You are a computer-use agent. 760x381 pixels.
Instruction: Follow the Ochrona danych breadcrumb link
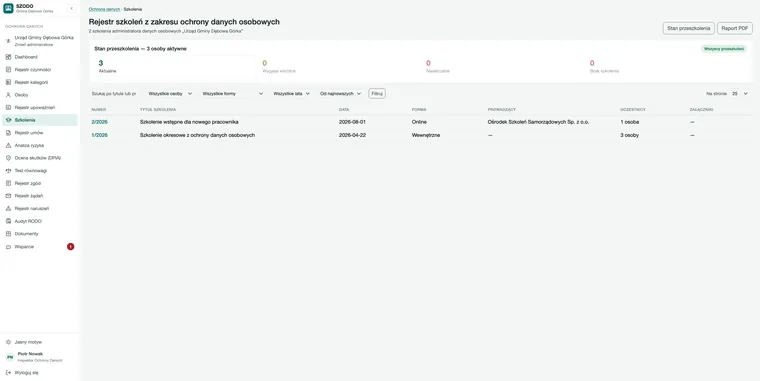click(x=104, y=9)
